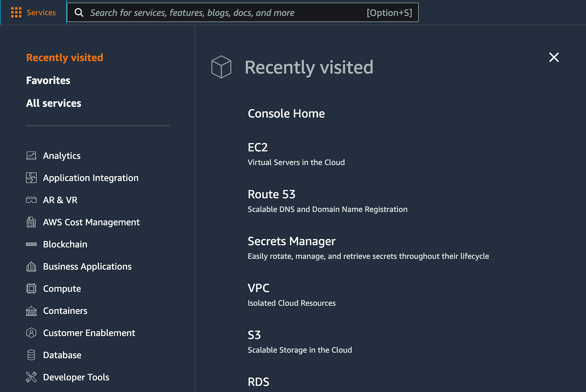Click the Recently visited panel heading
This screenshot has height=392, width=586.
point(309,67)
